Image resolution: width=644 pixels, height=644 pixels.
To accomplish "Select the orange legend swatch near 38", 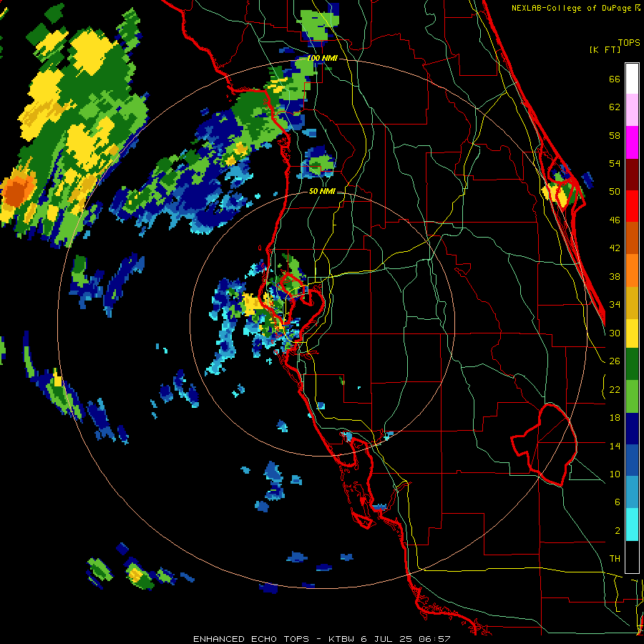I will point(632,270).
